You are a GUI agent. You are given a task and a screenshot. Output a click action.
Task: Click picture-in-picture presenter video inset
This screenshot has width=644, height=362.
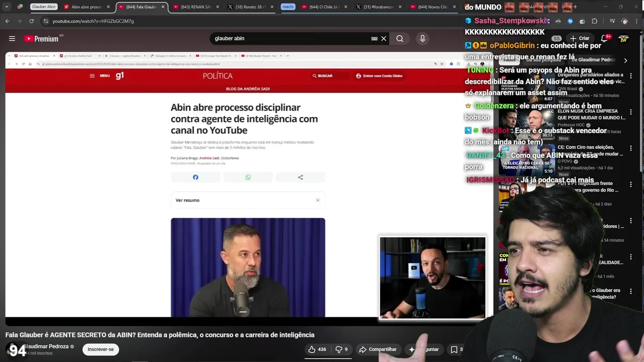(433, 278)
